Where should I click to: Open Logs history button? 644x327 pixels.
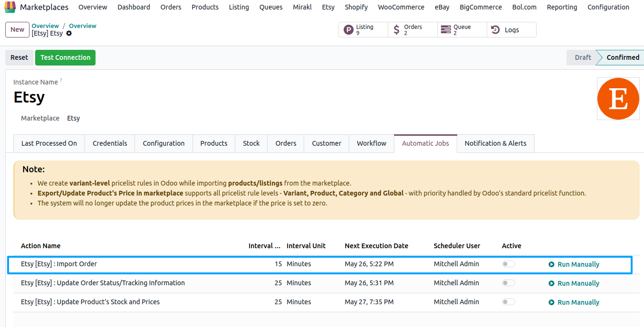512,30
